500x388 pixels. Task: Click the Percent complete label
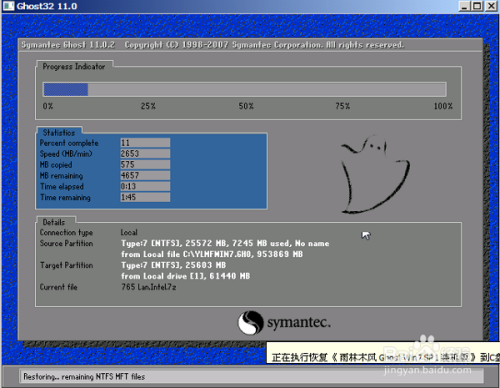[69, 143]
